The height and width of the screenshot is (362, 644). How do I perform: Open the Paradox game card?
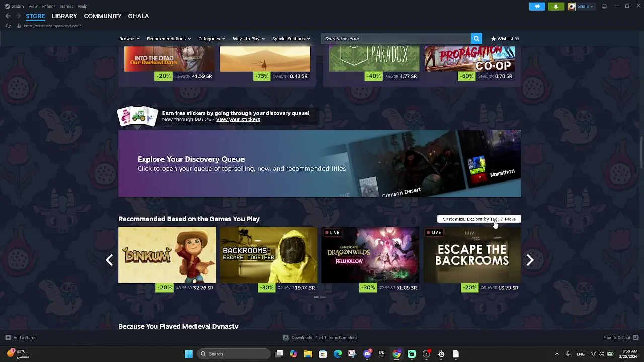tap(374, 59)
